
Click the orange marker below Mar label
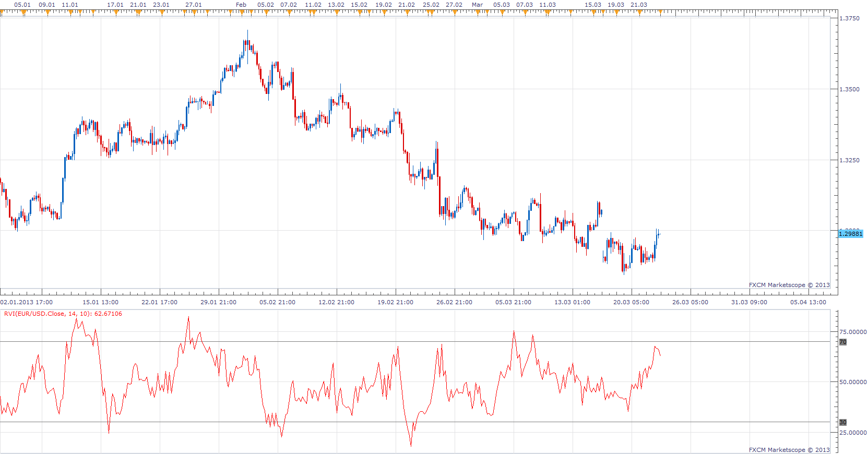[x=478, y=13]
